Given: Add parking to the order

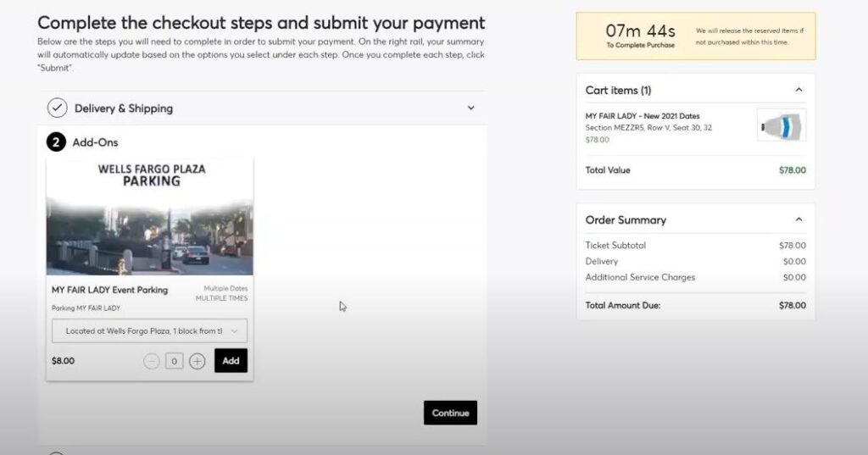Looking at the screenshot, I should click(x=231, y=361).
